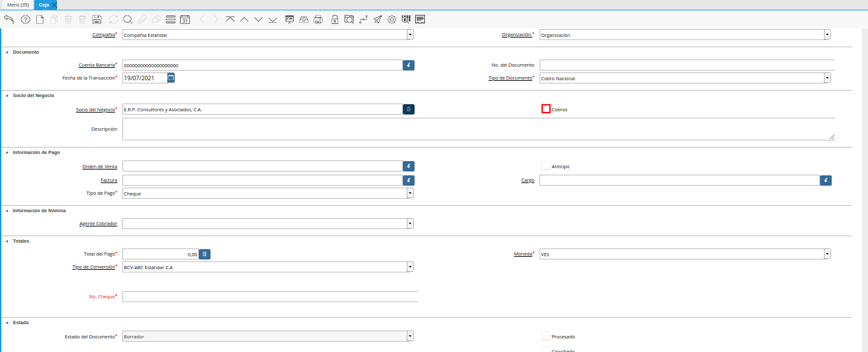Switch to the Menú (35) tab

pos(17,5)
